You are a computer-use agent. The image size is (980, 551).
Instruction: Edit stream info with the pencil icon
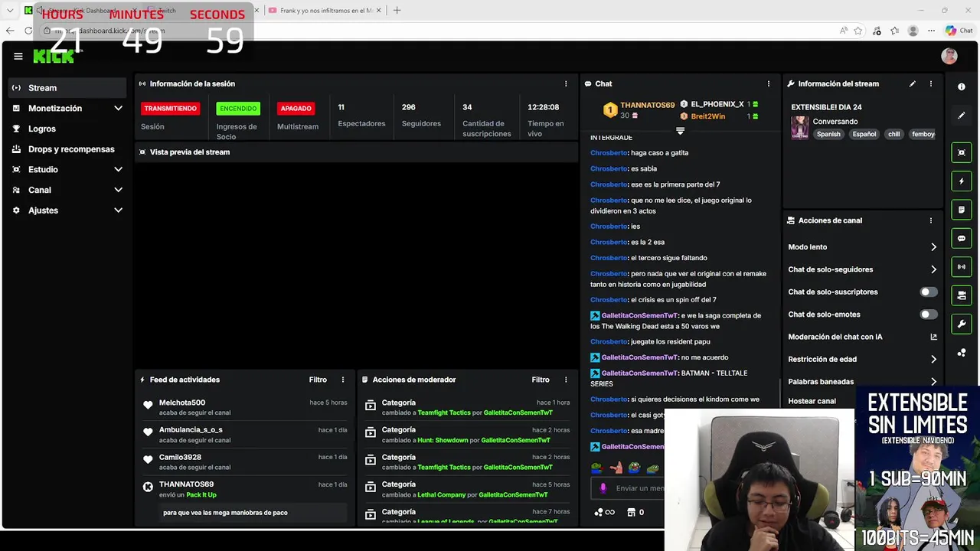(x=912, y=83)
